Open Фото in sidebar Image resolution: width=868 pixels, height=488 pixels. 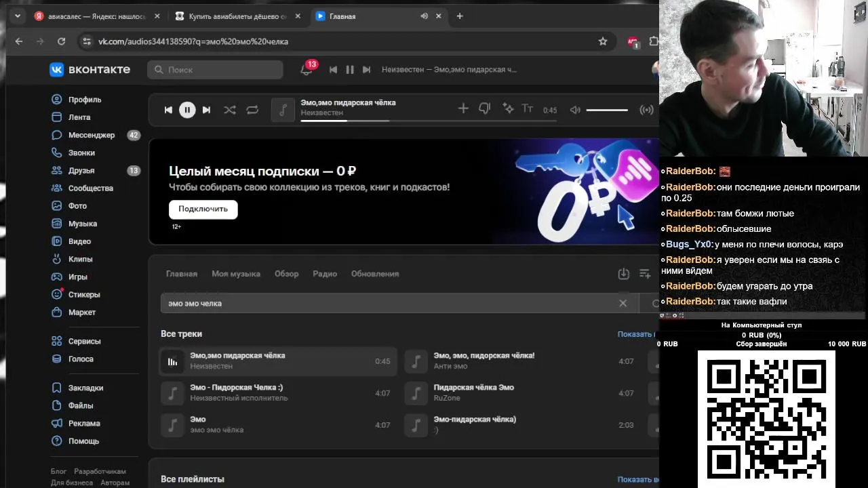click(x=77, y=206)
